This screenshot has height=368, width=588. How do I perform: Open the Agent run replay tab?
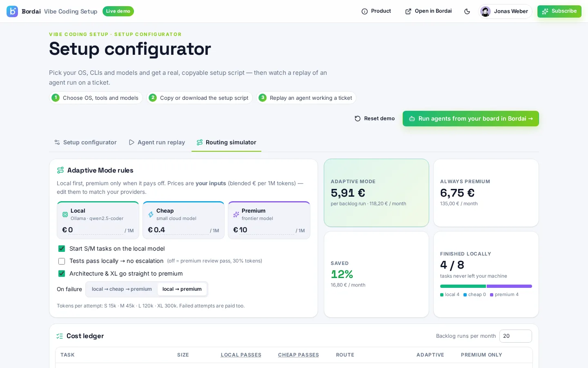click(x=157, y=142)
